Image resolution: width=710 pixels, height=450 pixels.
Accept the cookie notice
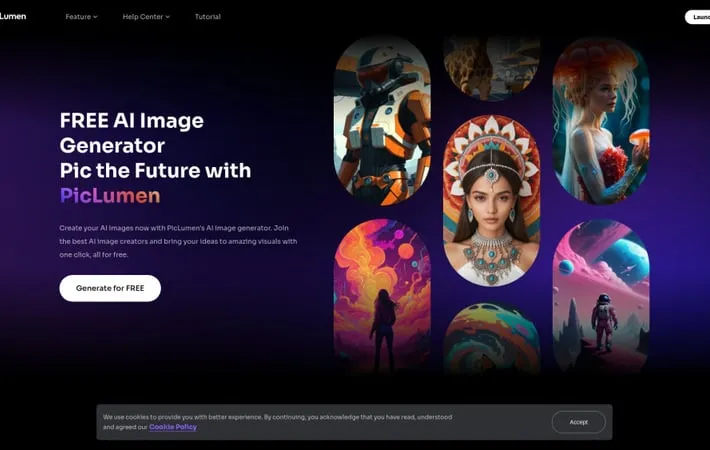(x=578, y=422)
